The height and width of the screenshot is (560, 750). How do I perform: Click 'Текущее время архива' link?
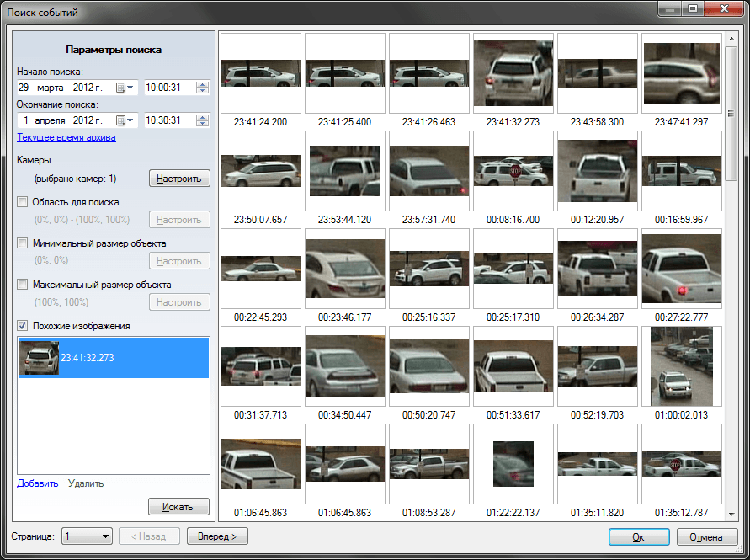tap(66, 137)
